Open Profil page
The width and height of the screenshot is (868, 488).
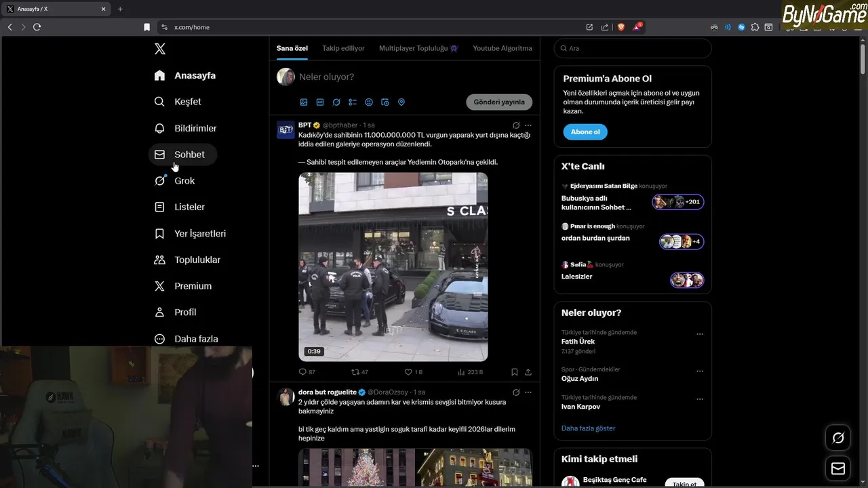[176, 312]
